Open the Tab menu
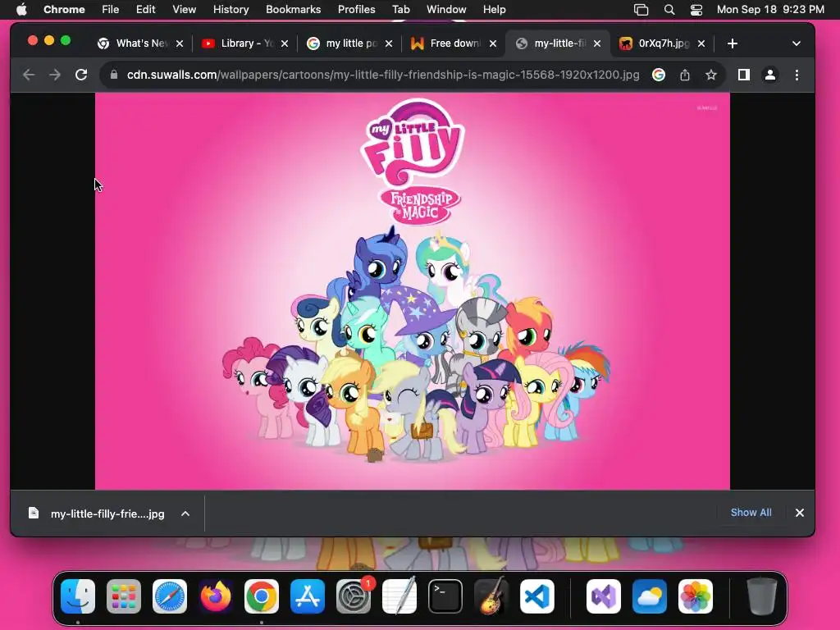 pos(400,10)
